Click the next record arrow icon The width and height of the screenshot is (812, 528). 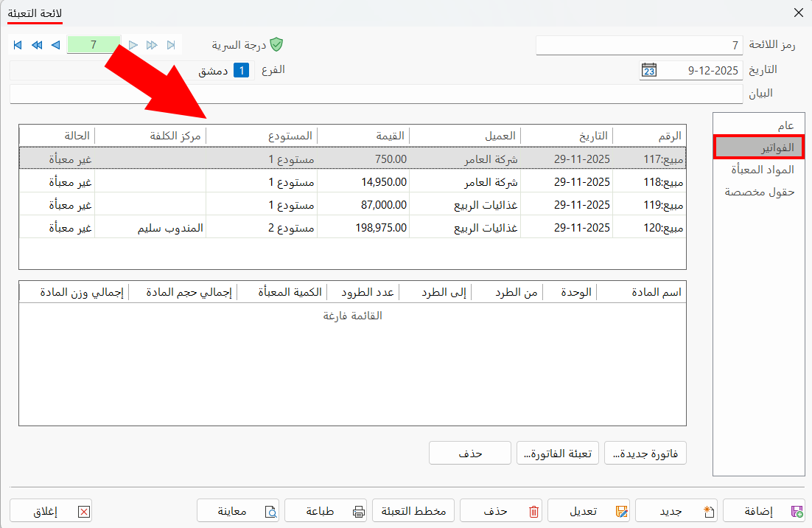(x=132, y=44)
